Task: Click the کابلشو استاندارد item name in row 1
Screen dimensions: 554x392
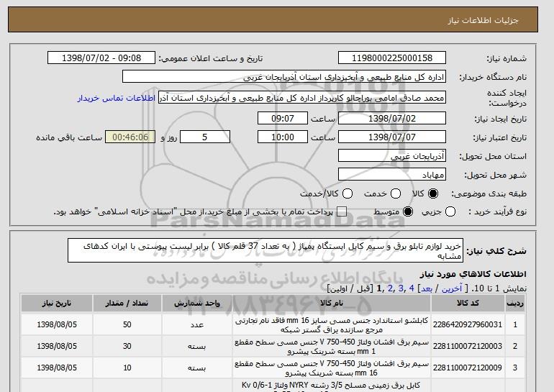Action: (x=332, y=325)
